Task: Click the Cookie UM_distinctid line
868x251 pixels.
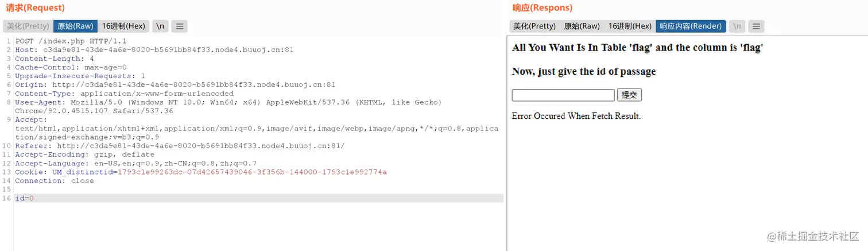Action: (x=201, y=172)
